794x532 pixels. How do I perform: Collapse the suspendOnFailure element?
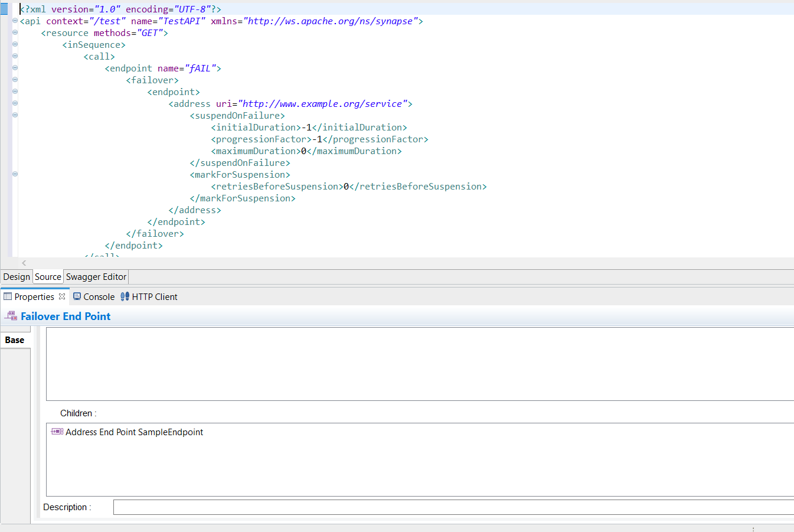pos(14,115)
